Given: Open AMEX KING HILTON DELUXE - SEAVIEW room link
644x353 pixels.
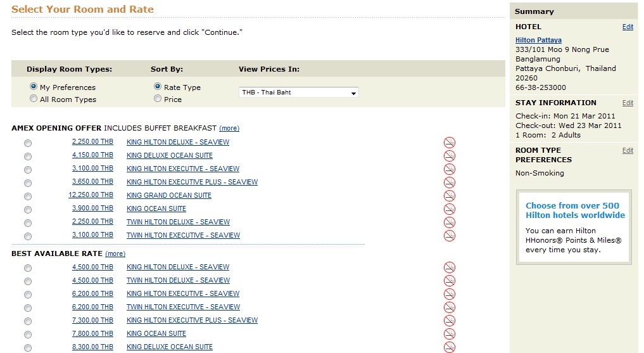Looking at the screenshot, I should (x=178, y=142).
